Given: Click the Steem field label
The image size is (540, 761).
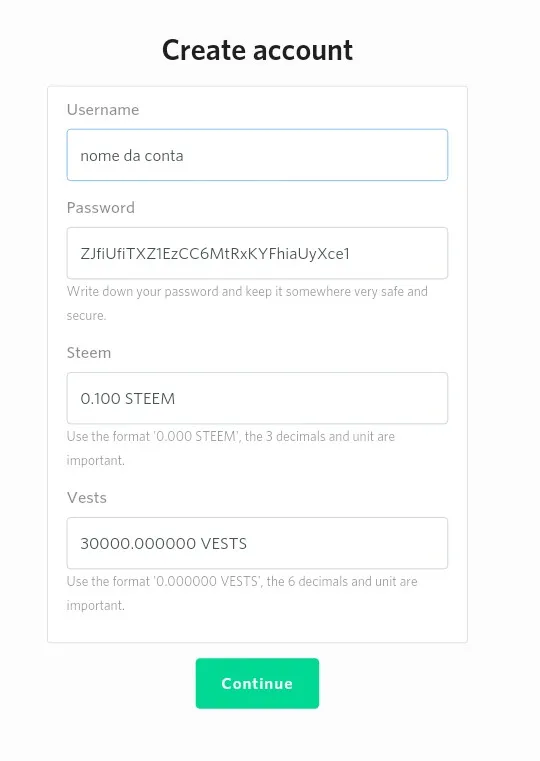Looking at the screenshot, I should click(89, 352).
